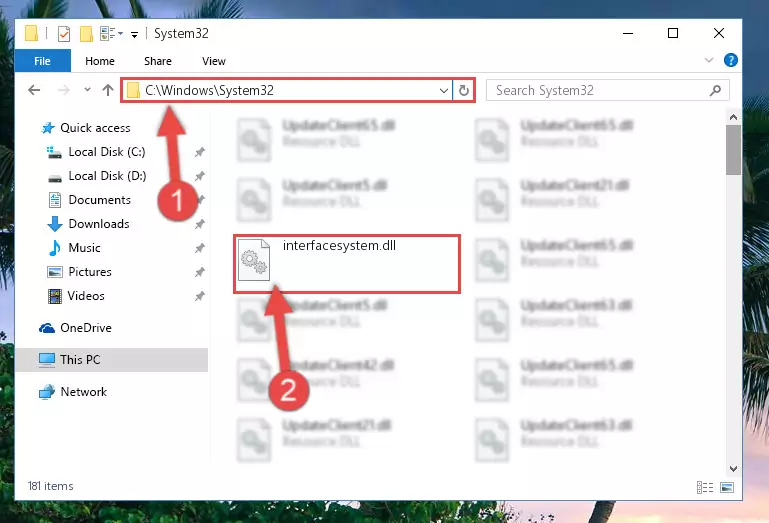Screen dimensions: 769x523
Task: Expand the ribbon with the chevron
Action: tap(709, 60)
